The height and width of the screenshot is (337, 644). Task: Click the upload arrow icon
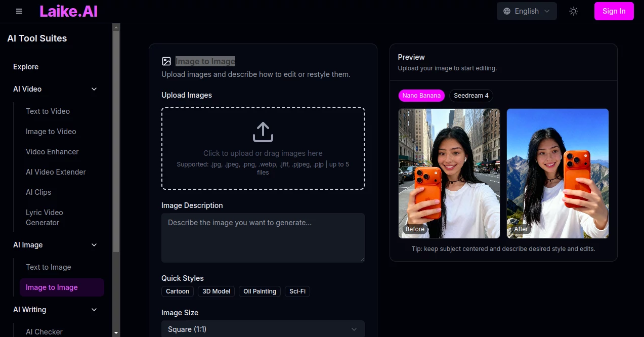pos(263,132)
